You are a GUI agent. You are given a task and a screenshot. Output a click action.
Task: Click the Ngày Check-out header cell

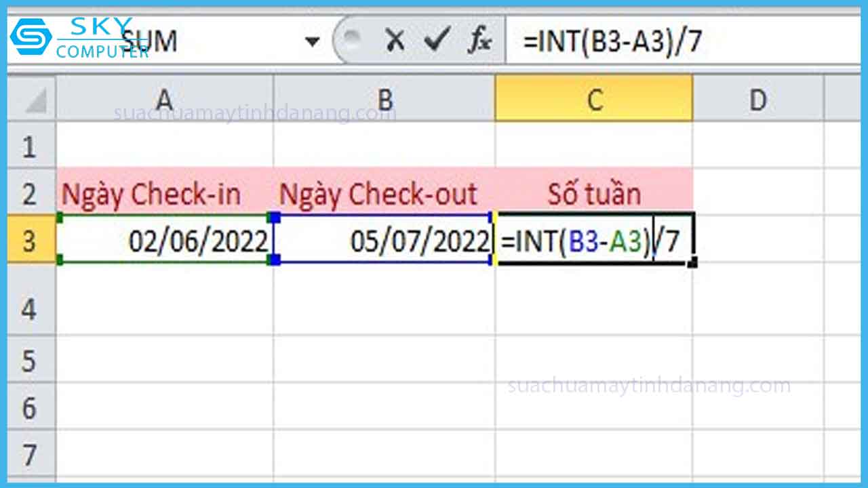click(x=384, y=195)
